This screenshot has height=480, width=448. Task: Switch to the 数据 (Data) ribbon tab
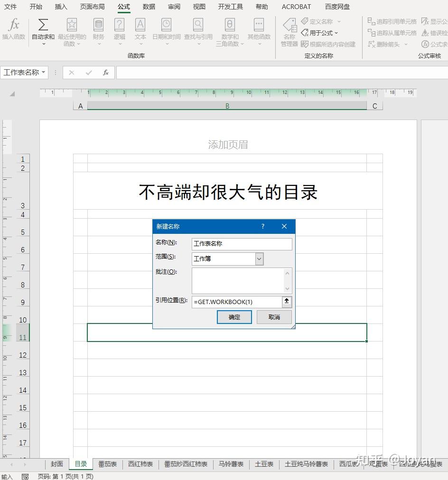(149, 7)
